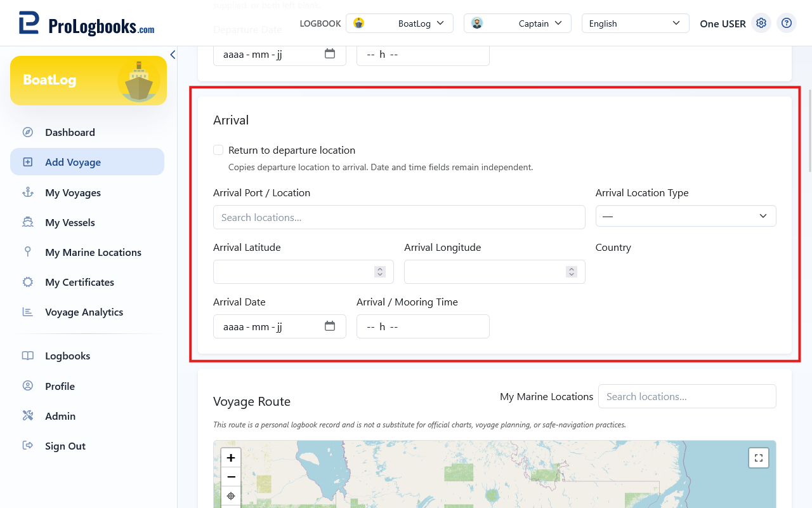Open the Arrival Location Type dropdown

click(686, 216)
